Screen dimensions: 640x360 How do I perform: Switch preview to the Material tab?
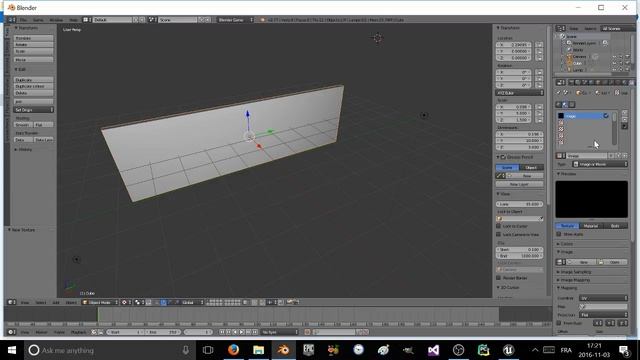tap(591, 226)
